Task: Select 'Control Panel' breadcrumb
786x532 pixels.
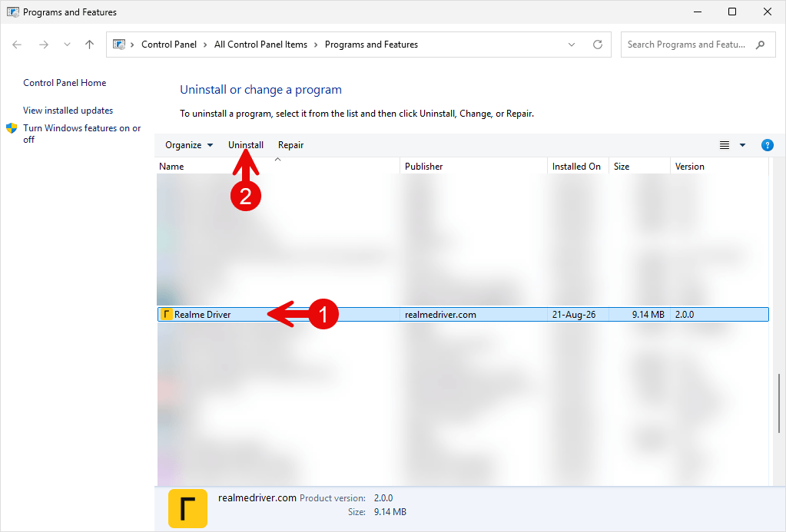Action: 169,45
